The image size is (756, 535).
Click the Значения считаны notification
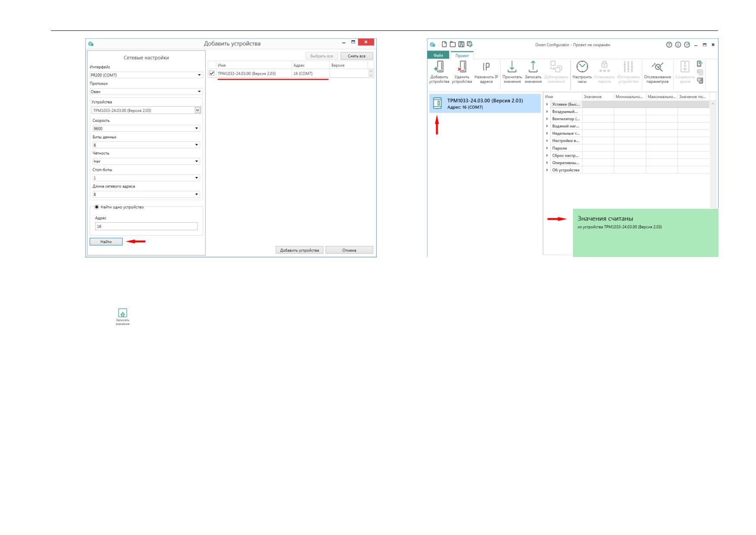646,233
